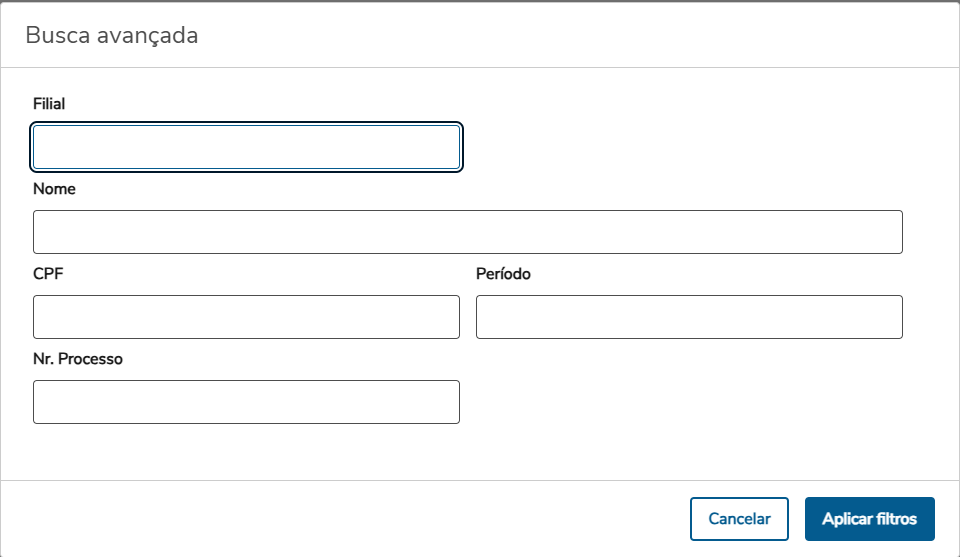Select the Período input field

689,317
